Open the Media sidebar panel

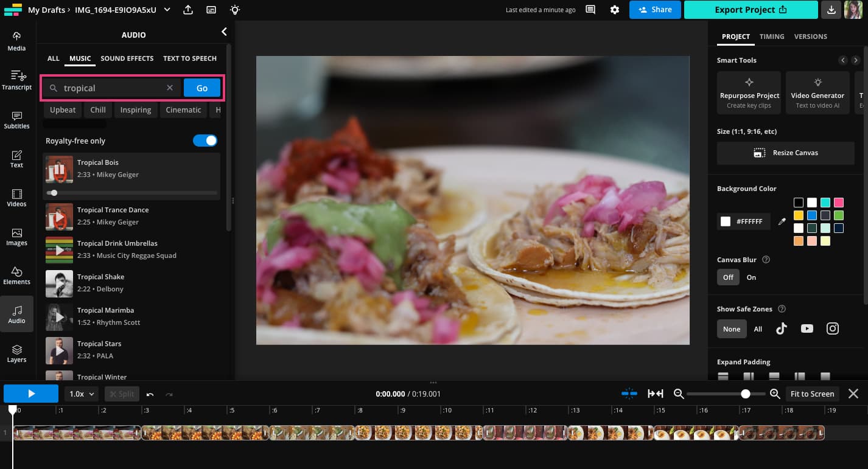(x=16, y=41)
